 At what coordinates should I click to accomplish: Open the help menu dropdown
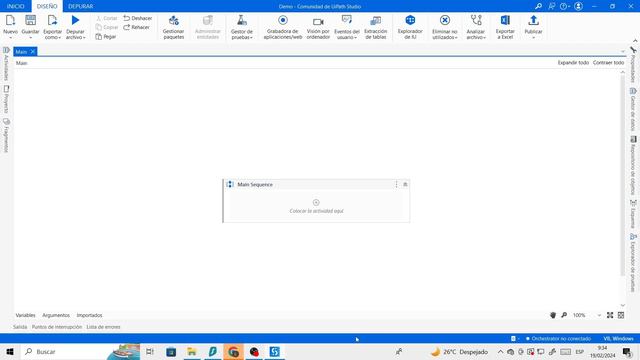pos(565,6)
